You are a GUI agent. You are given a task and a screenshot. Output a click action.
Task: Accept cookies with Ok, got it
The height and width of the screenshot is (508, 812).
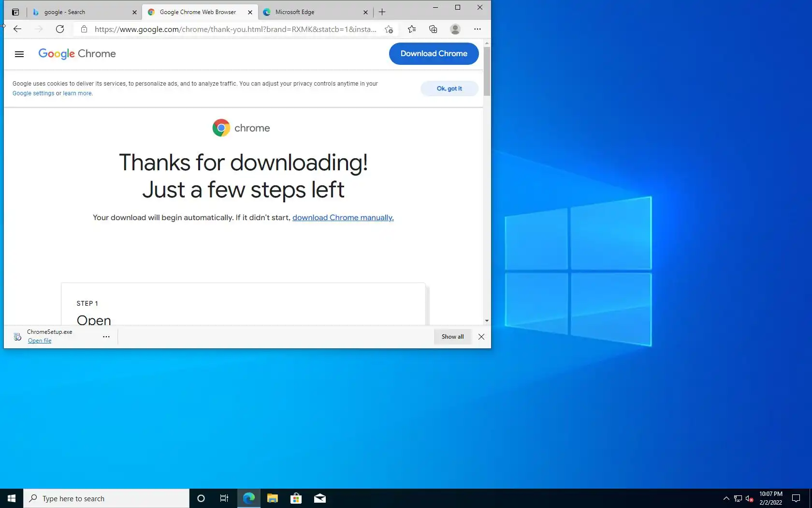pyautogui.click(x=449, y=89)
